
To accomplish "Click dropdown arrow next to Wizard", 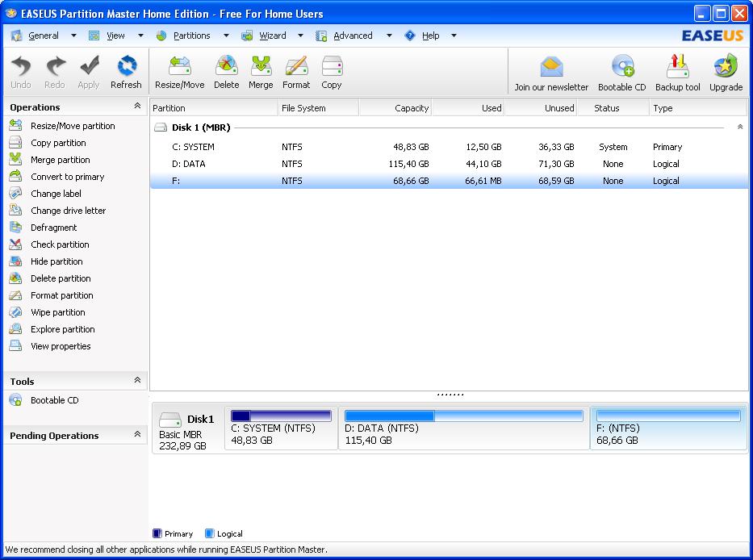I will click(300, 36).
